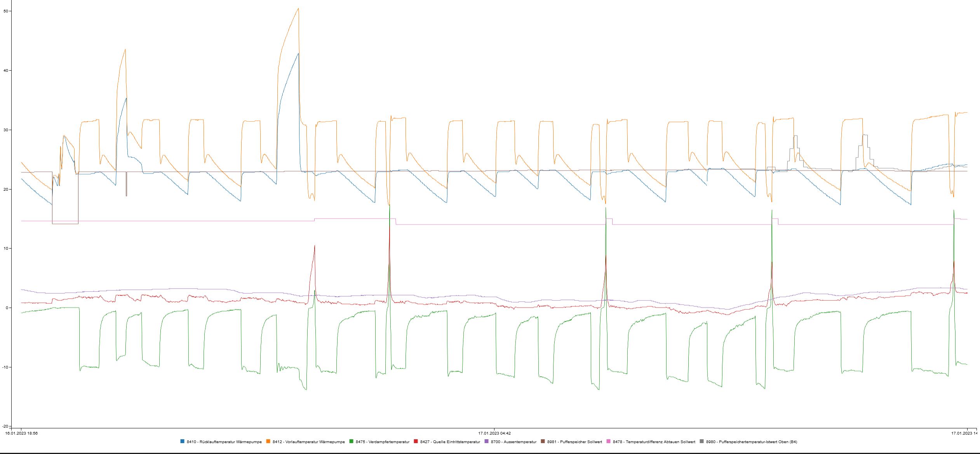
Task: Click the red 8427 legend color swatch
Action: (416, 442)
